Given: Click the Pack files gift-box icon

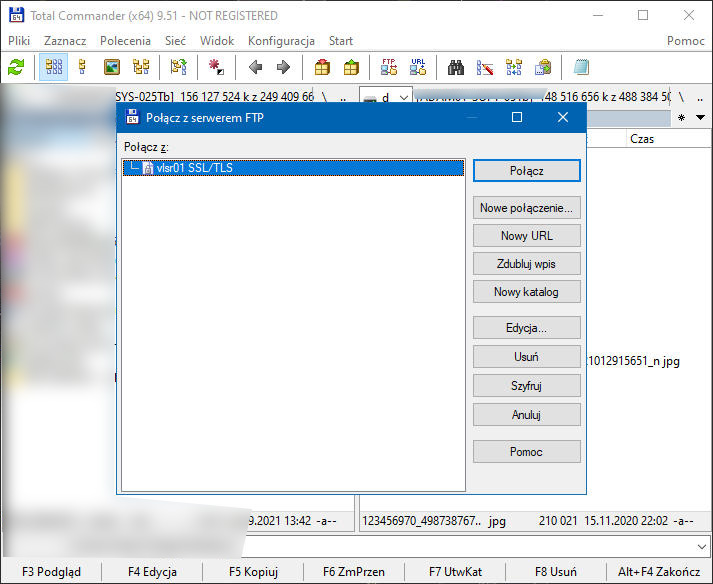Looking at the screenshot, I should click(322, 67).
